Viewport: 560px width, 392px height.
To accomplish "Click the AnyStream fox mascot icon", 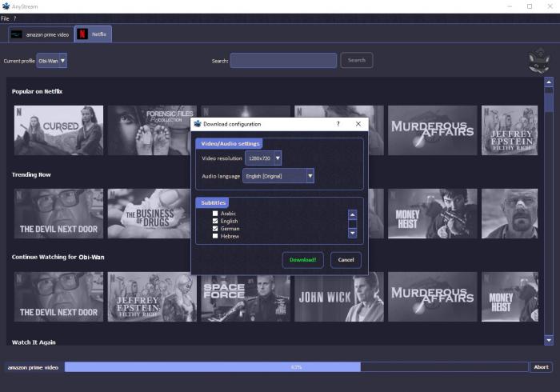I will 539,62.
